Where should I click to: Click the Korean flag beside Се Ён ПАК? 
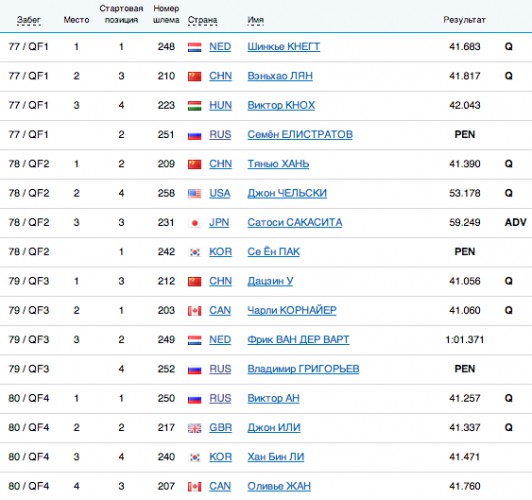click(194, 252)
